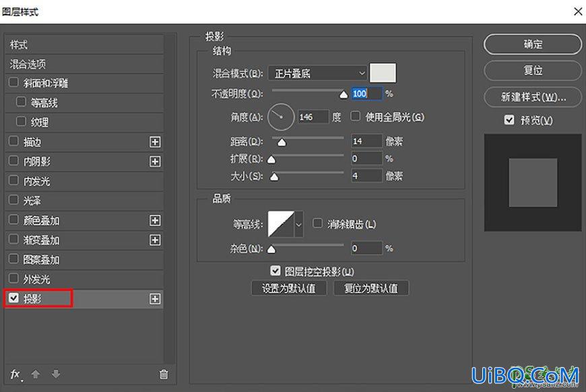
Task: Open the contour picker dropdown arrow
Action: point(298,224)
